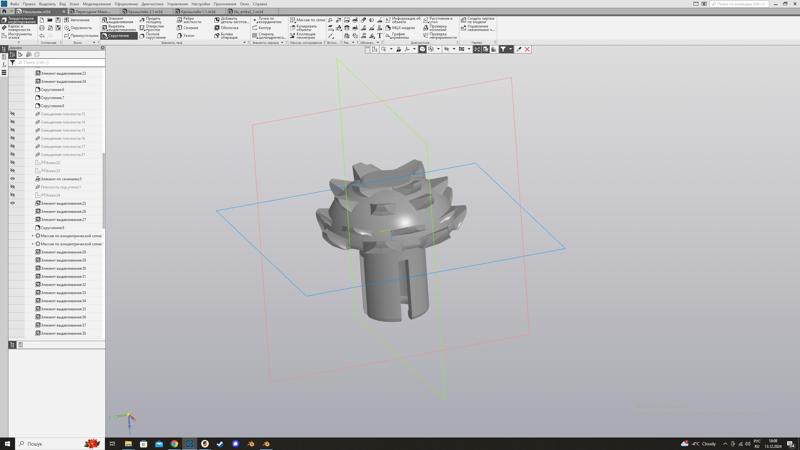This screenshot has height=450, width=800.
Task: Open the filter funnel dropdown arrow
Action: coord(511,49)
